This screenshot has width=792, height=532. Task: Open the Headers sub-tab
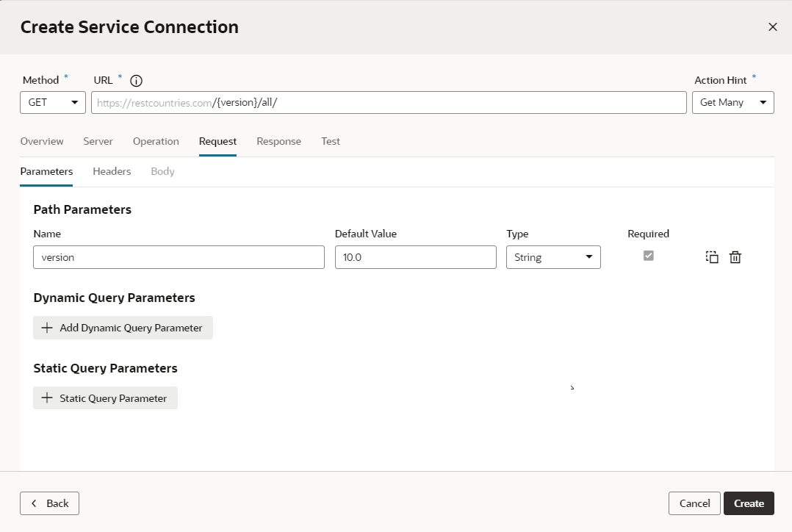(112, 171)
